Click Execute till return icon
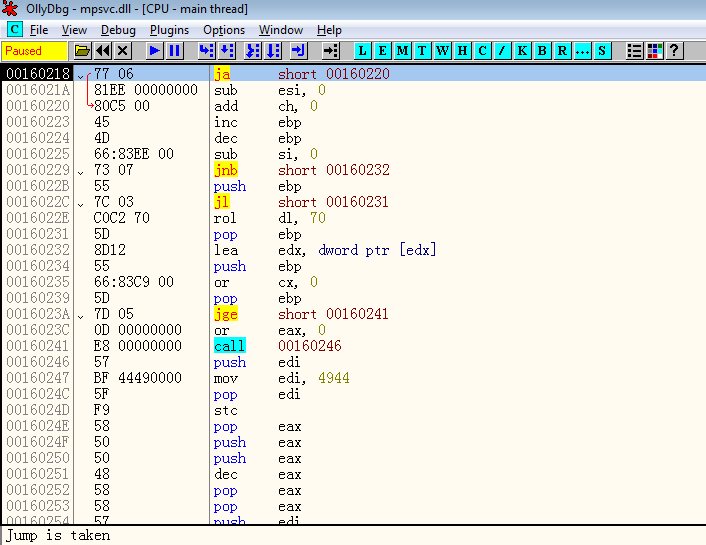706x545 pixels. 298,50
